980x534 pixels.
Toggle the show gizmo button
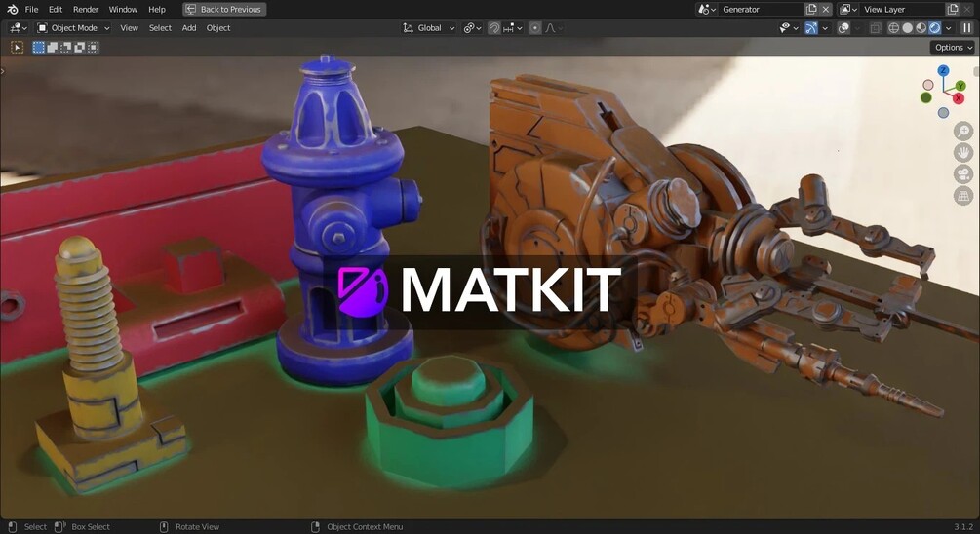coord(811,28)
